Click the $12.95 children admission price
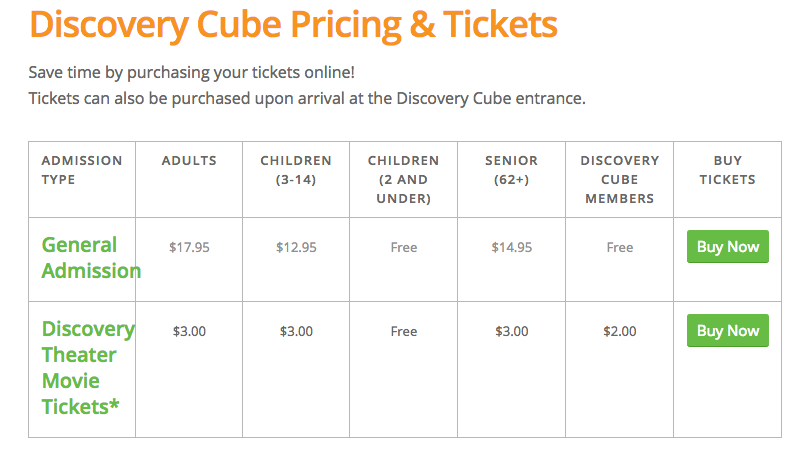The image size is (801, 465). (296, 247)
